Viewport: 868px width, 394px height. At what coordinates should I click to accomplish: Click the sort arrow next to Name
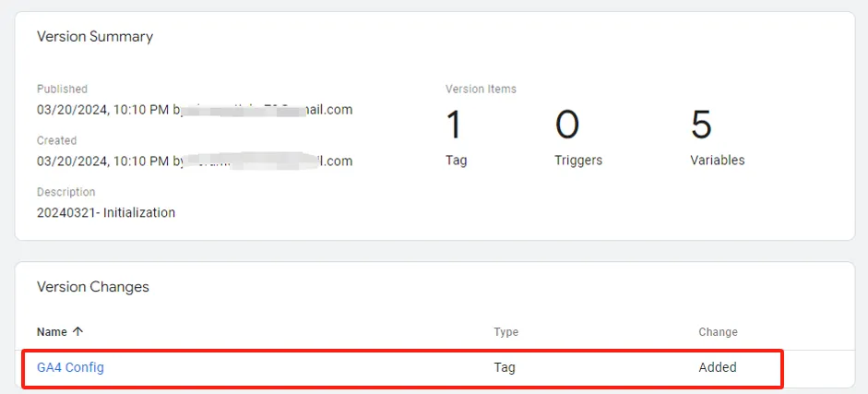pyautogui.click(x=77, y=331)
